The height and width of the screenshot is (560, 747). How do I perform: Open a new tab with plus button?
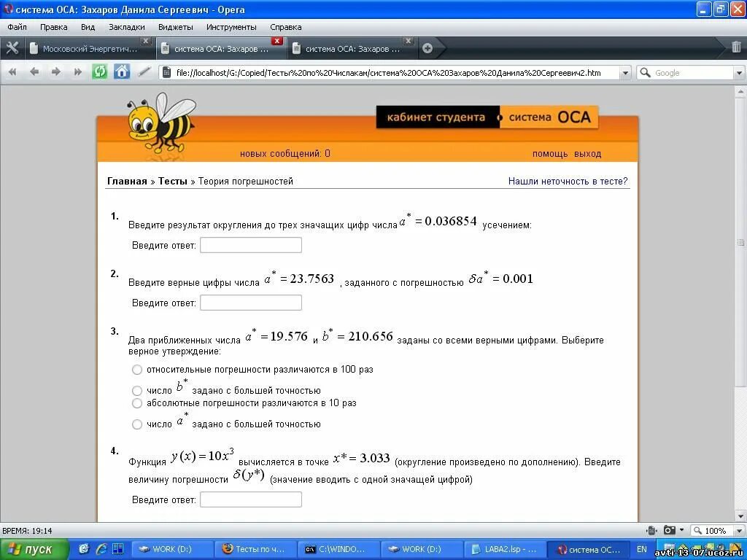coord(427,48)
